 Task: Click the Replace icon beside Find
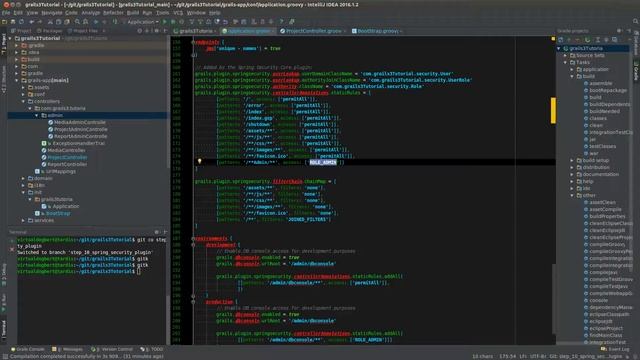[x=85, y=22]
